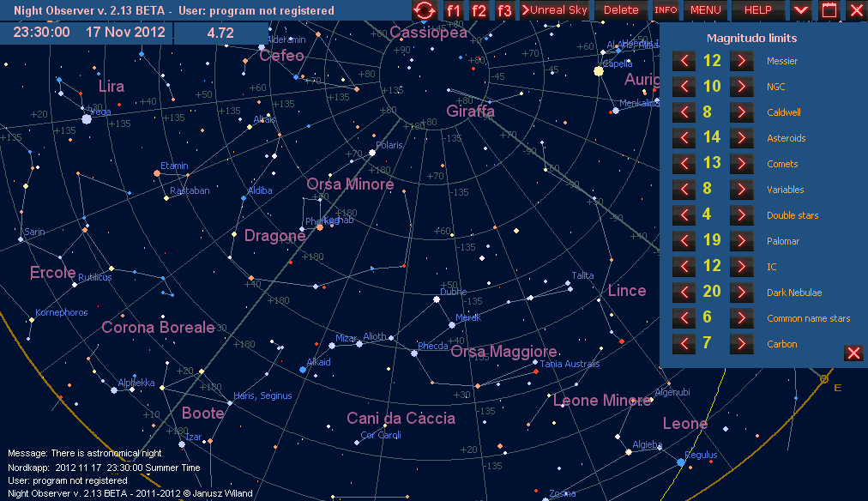Select the Polaris star label
This screenshot has width=868, height=501.
tap(389, 145)
